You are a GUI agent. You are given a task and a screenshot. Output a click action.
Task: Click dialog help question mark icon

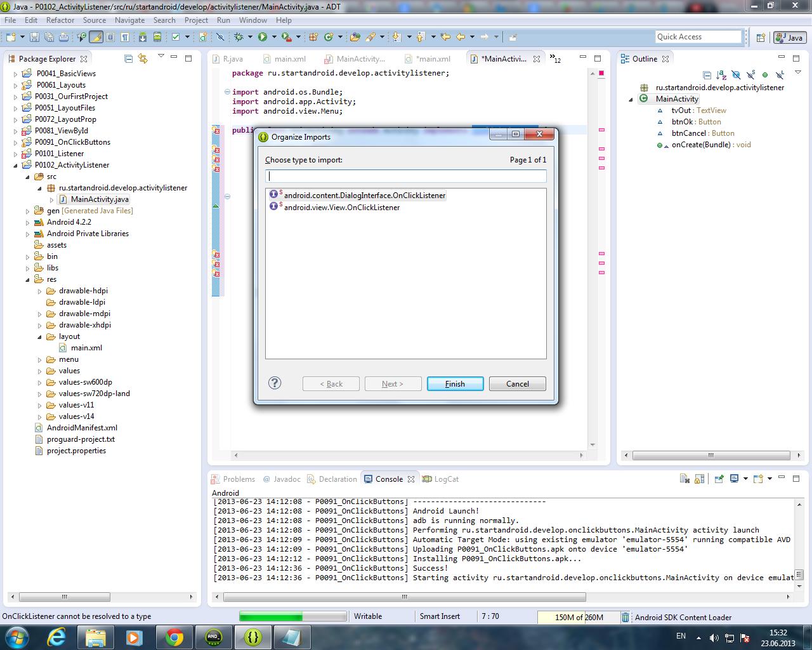(275, 383)
